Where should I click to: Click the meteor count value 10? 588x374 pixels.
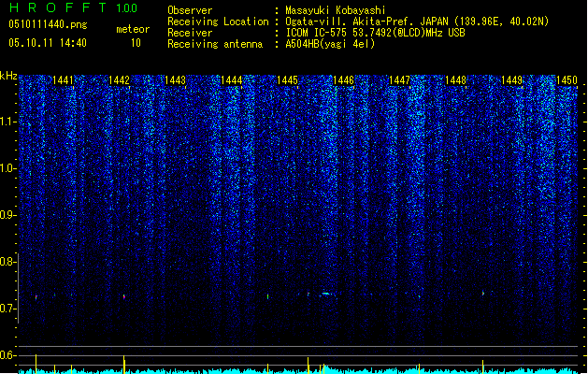(136, 43)
